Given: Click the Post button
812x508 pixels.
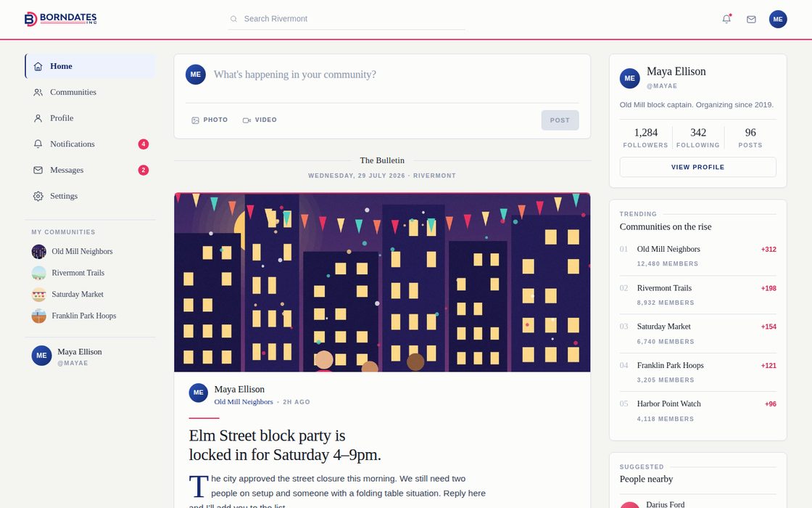Looking at the screenshot, I should [x=560, y=120].
